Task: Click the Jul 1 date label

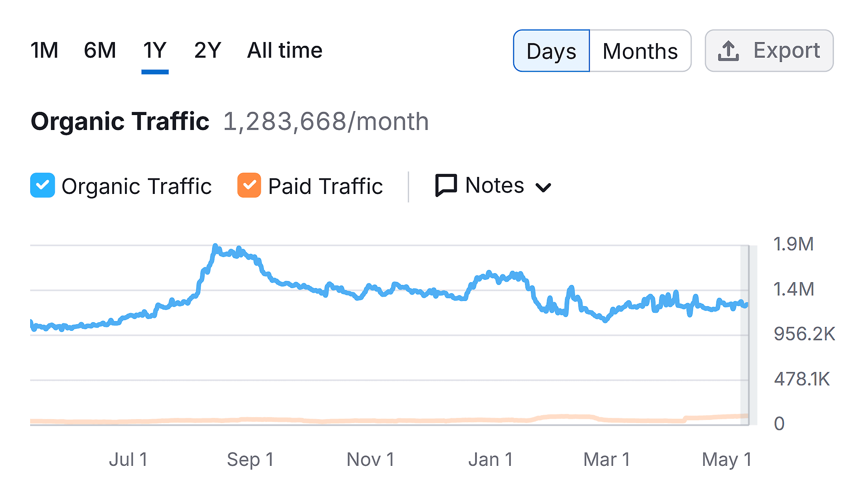Action: pos(128,459)
